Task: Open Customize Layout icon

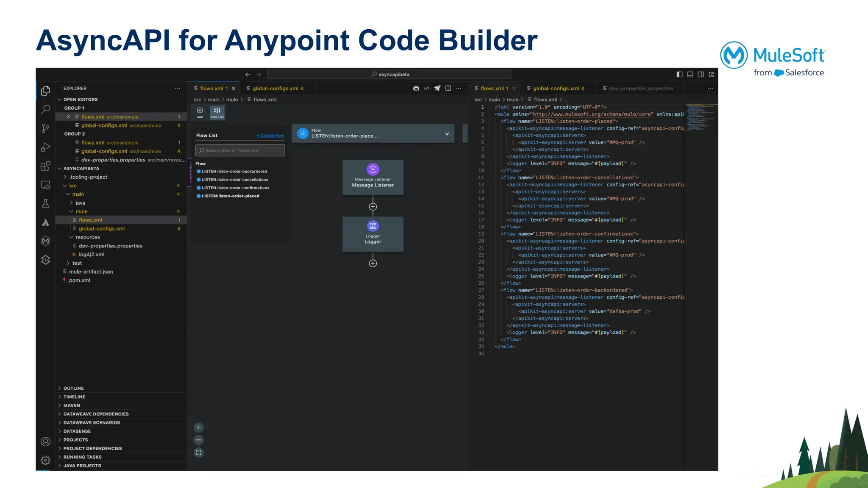Action: (712, 75)
